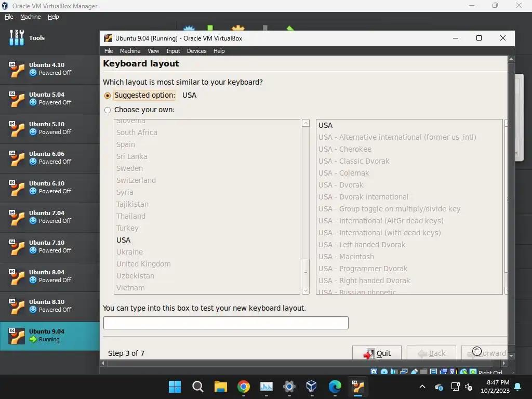Select the Ubuntu 7.04 virtual machine icon
532x399 pixels.
click(17, 217)
